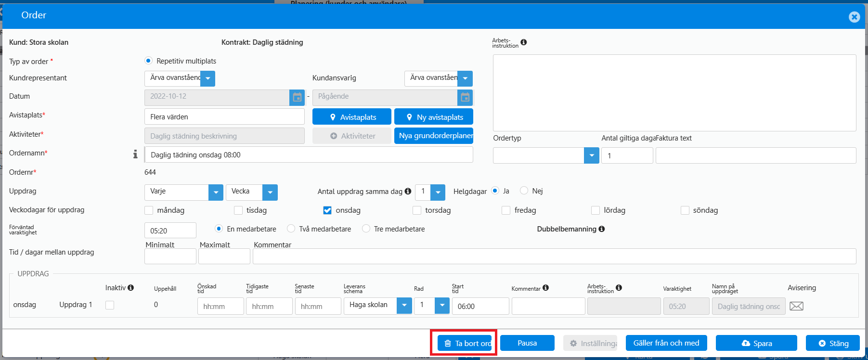
Task: Select Repetitiv multiplats order type
Action: (x=148, y=61)
